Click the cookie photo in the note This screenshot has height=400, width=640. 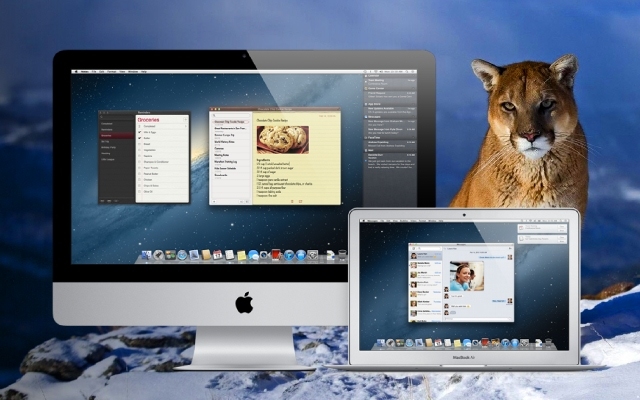281,138
